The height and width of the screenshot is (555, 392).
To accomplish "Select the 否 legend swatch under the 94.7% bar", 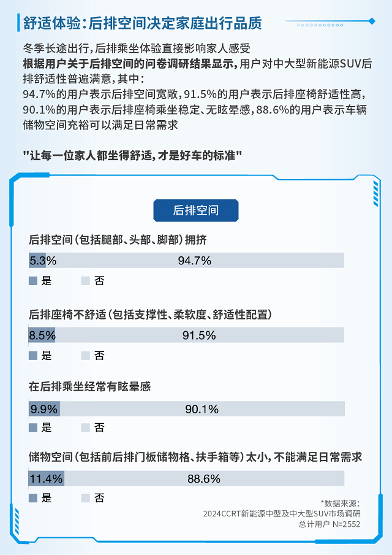I will [86, 281].
